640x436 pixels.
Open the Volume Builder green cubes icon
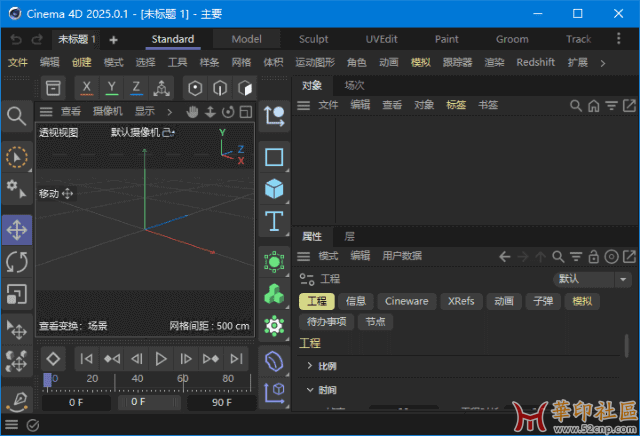click(274, 294)
